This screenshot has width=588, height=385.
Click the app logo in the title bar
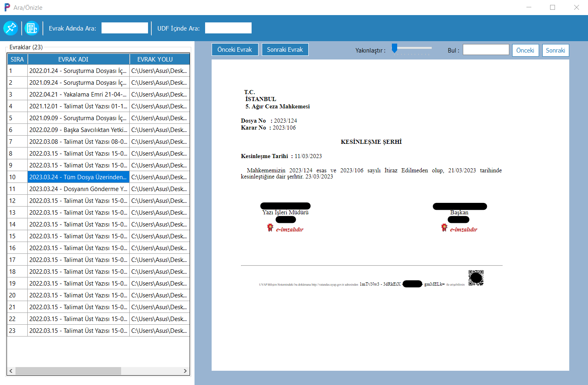click(7, 7)
